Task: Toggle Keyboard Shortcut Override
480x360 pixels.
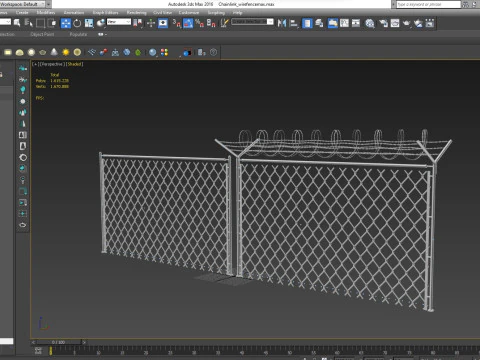Action: pyautogui.click(x=163, y=23)
